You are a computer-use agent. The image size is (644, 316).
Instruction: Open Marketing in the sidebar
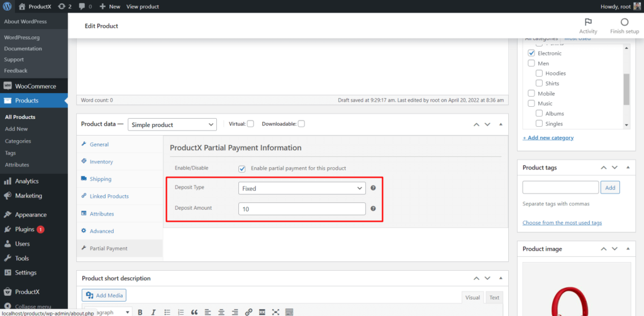[34, 196]
